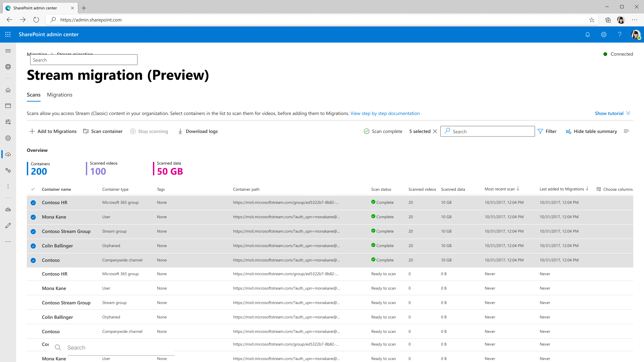Toggle the select all containers checkbox
644x362 pixels.
(33, 189)
